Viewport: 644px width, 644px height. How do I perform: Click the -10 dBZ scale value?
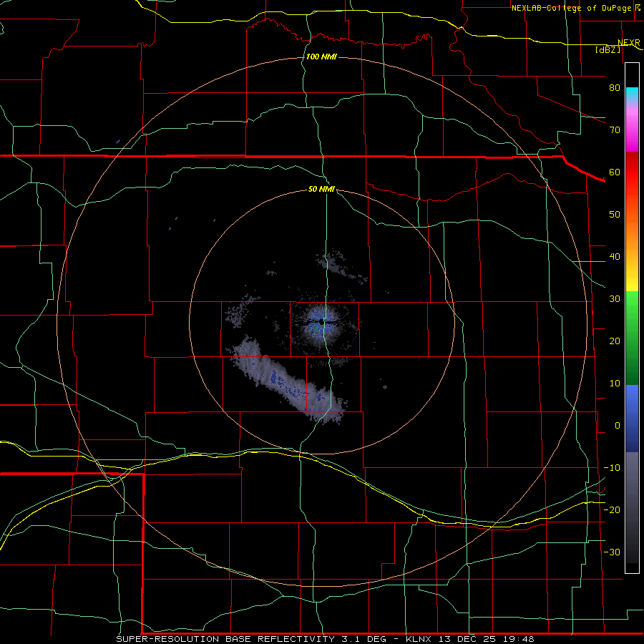pos(612,468)
